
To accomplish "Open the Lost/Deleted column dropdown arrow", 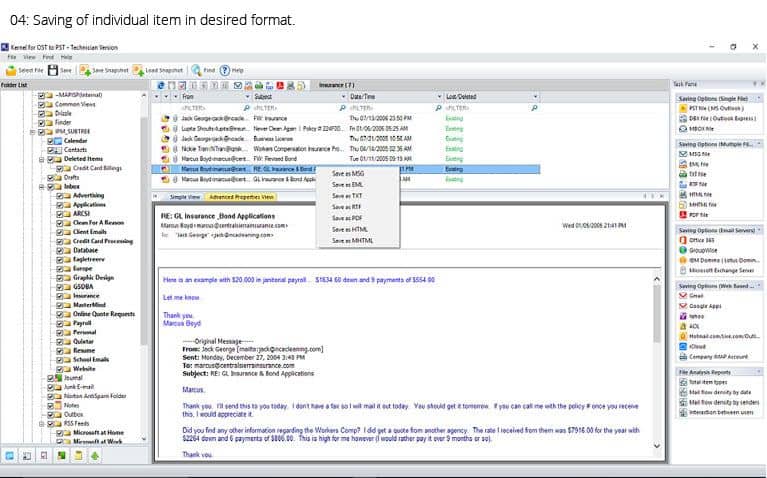I will click(x=535, y=97).
